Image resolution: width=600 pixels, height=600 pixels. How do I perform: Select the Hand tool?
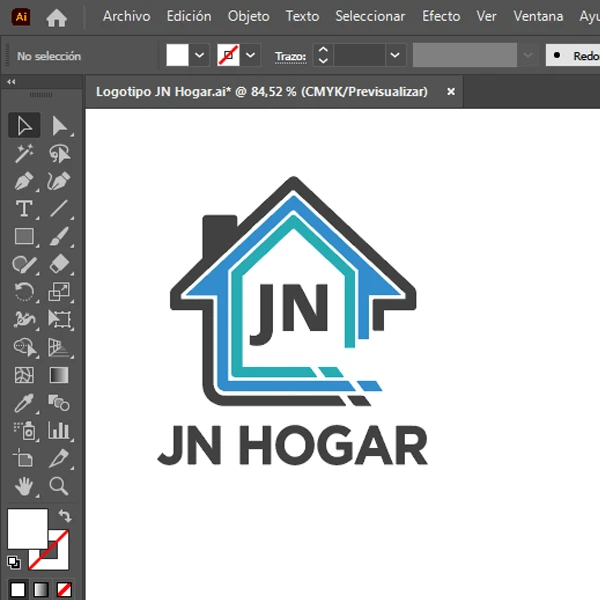[24, 486]
